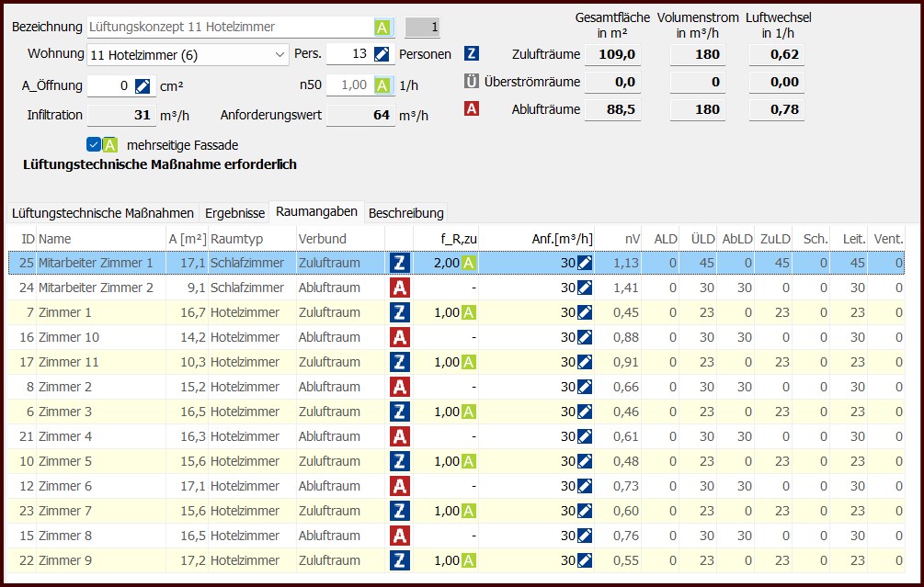924x587 pixels.
Task: Open the Wohnung dropdown list
Action: point(280,55)
